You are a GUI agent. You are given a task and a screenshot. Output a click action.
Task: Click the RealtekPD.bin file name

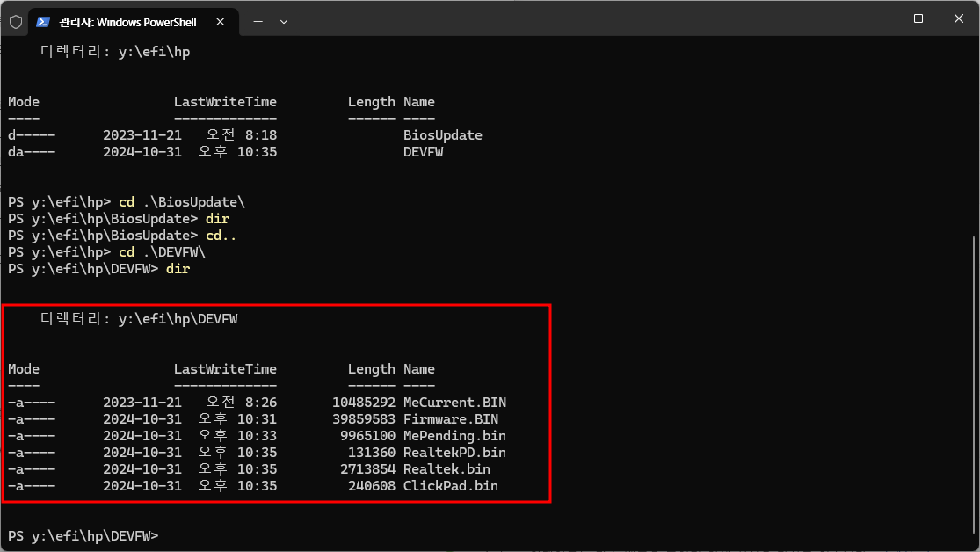click(454, 453)
